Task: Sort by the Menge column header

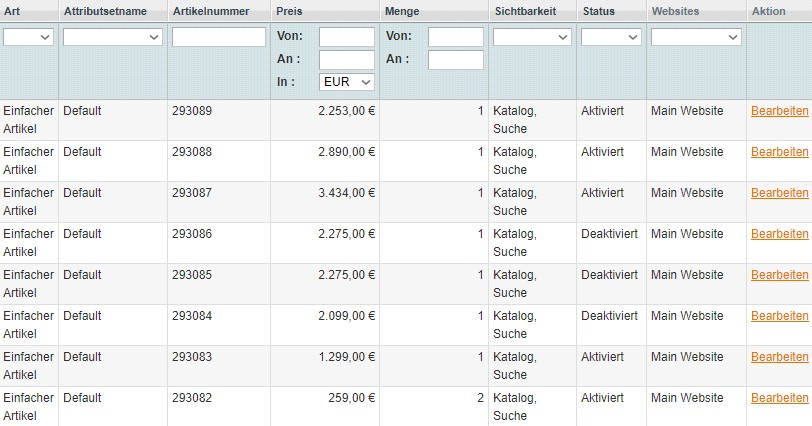Action: tap(402, 11)
